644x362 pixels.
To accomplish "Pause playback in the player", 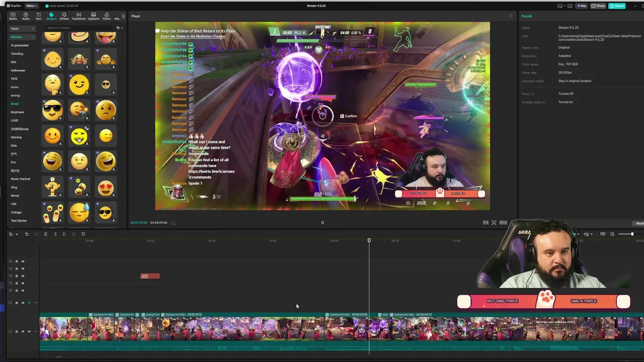I will (323, 223).
